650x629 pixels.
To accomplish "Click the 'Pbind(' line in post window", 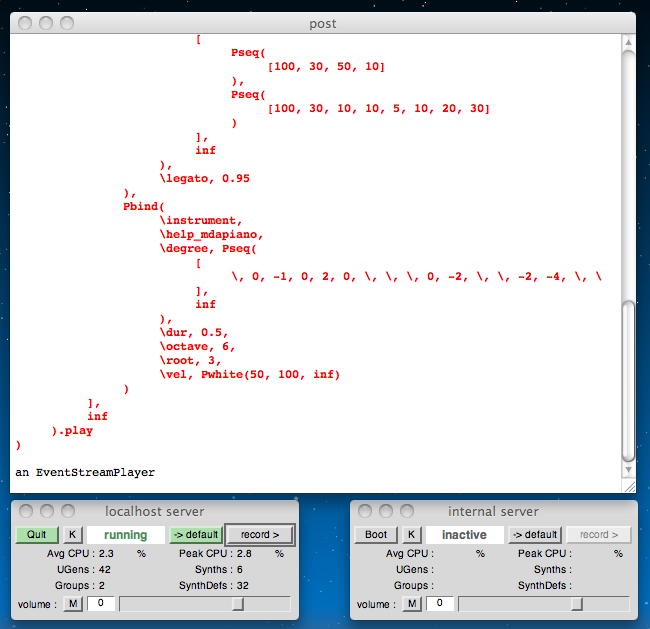I will coord(144,206).
